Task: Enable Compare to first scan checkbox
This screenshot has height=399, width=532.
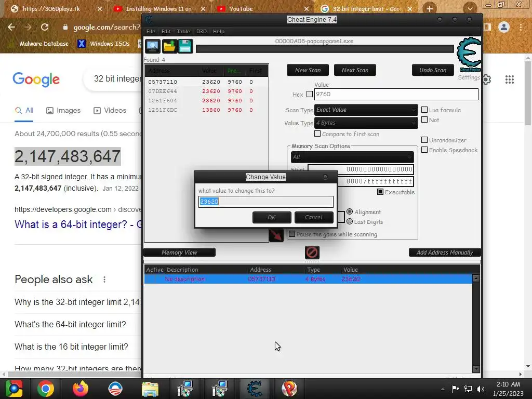Action: point(317,134)
